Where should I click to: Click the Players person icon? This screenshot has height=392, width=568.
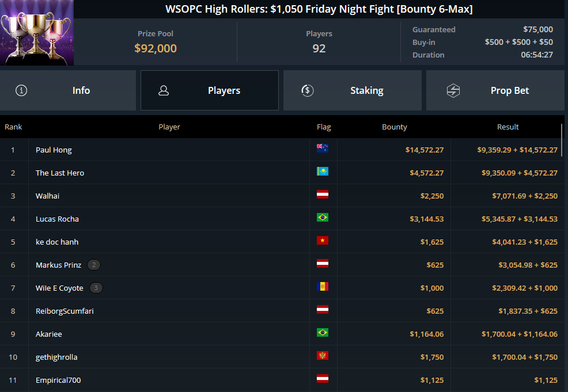coord(164,90)
